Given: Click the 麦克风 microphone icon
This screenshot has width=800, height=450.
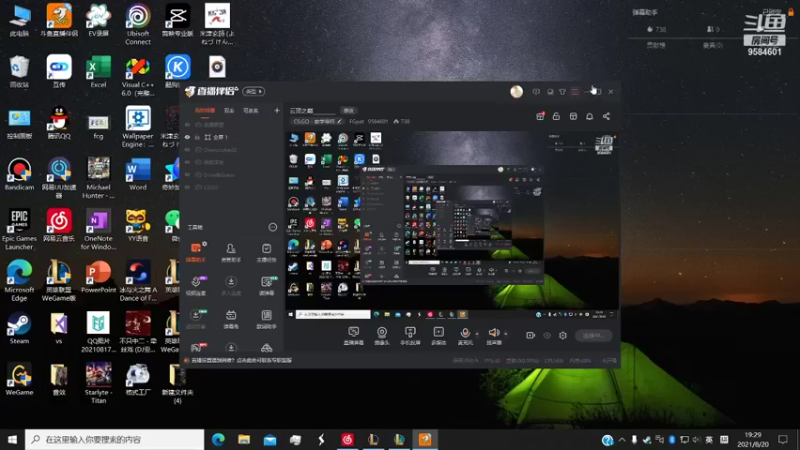Looking at the screenshot, I should tap(465, 333).
